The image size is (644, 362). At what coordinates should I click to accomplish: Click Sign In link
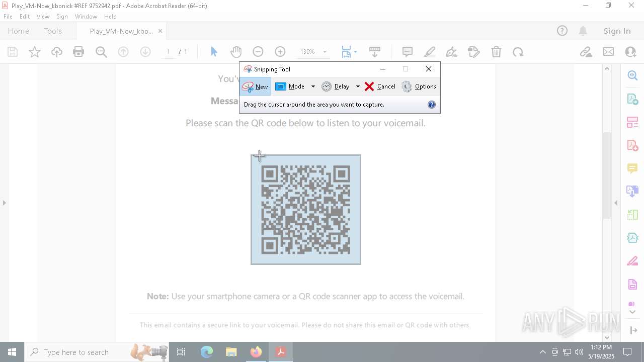[617, 31]
